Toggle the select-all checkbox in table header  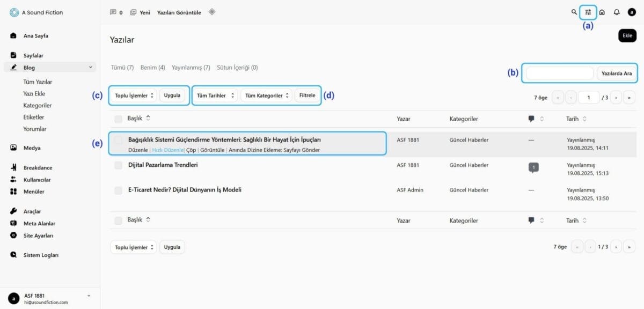(x=119, y=119)
